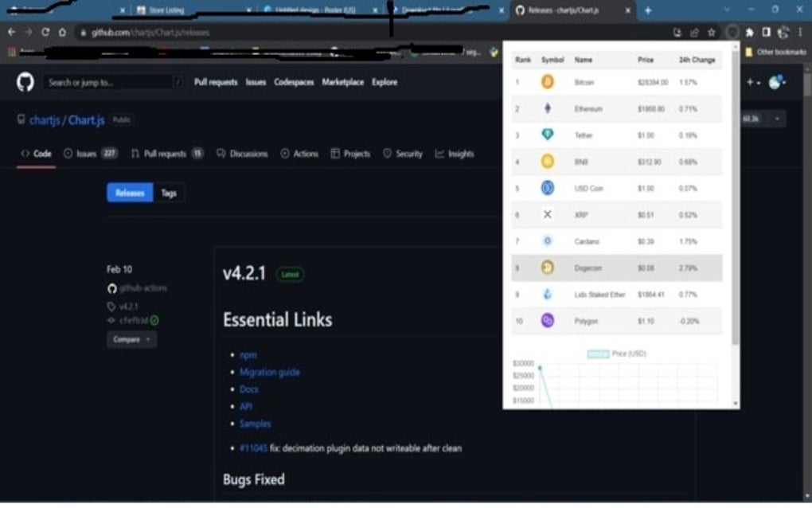812x508 pixels.
Task: Open the Actions tab
Action: point(299,154)
